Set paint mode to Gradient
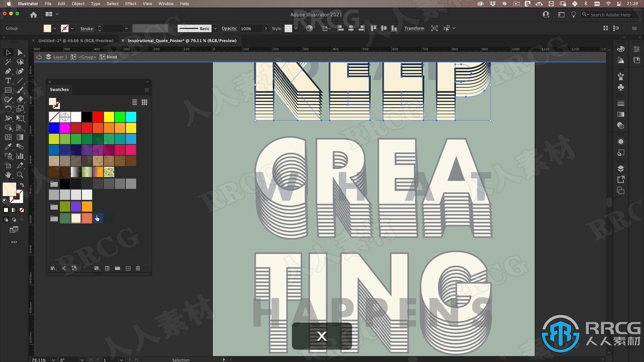Image resolution: width=644 pixels, height=362 pixels. (x=13, y=210)
